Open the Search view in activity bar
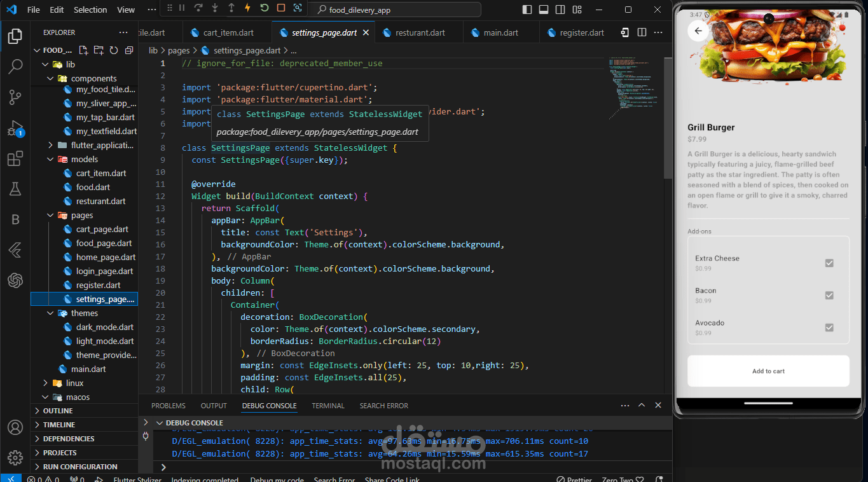This screenshot has width=868, height=482. pyautogui.click(x=15, y=66)
